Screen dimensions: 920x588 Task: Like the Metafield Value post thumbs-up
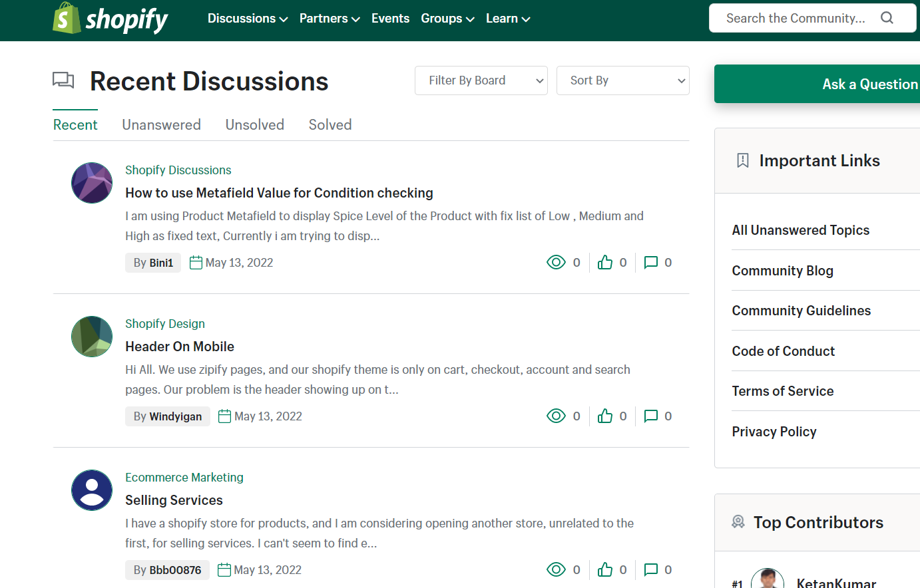point(605,262)
